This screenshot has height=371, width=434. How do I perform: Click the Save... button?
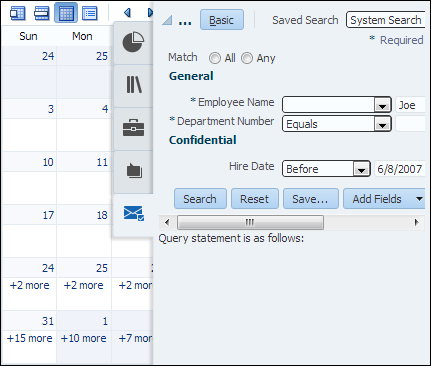[311, 199]
